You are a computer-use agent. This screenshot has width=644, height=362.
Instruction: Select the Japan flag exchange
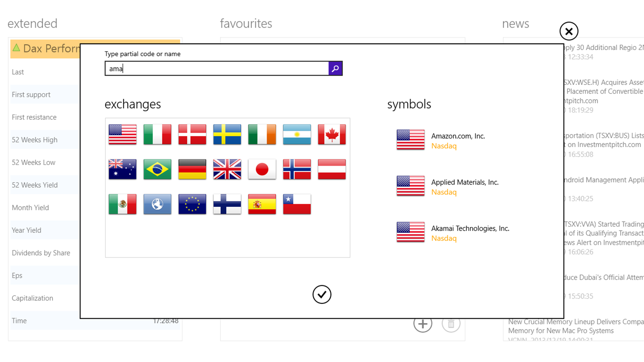[x=262, y=169]
